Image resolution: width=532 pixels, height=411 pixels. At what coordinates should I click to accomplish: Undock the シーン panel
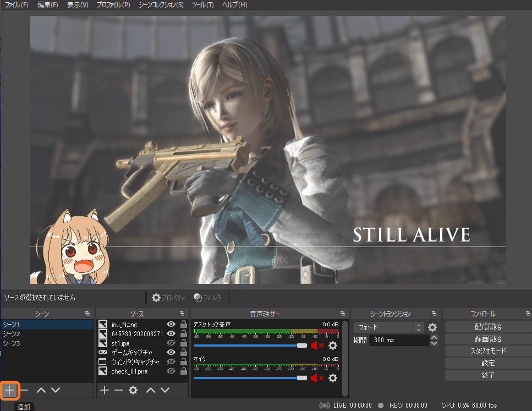[87, 314]
